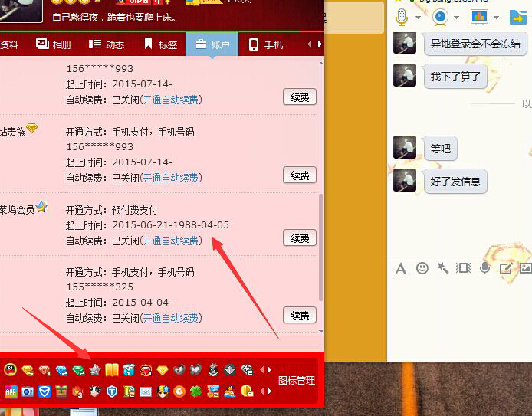Expand the remote desktop dropdown arrow
The image size is (532, 416).
click(x=497, y=18)
